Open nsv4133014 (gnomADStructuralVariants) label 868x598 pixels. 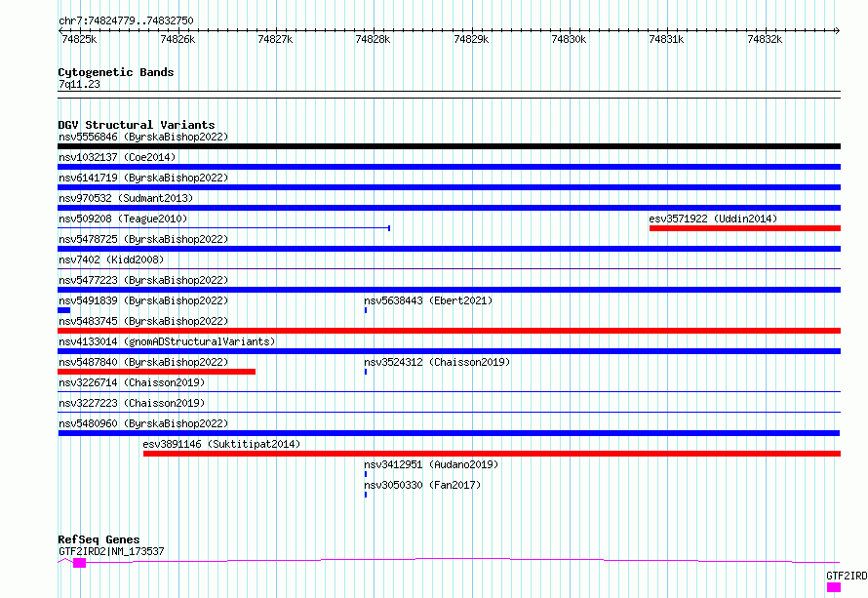pos(167,341)
